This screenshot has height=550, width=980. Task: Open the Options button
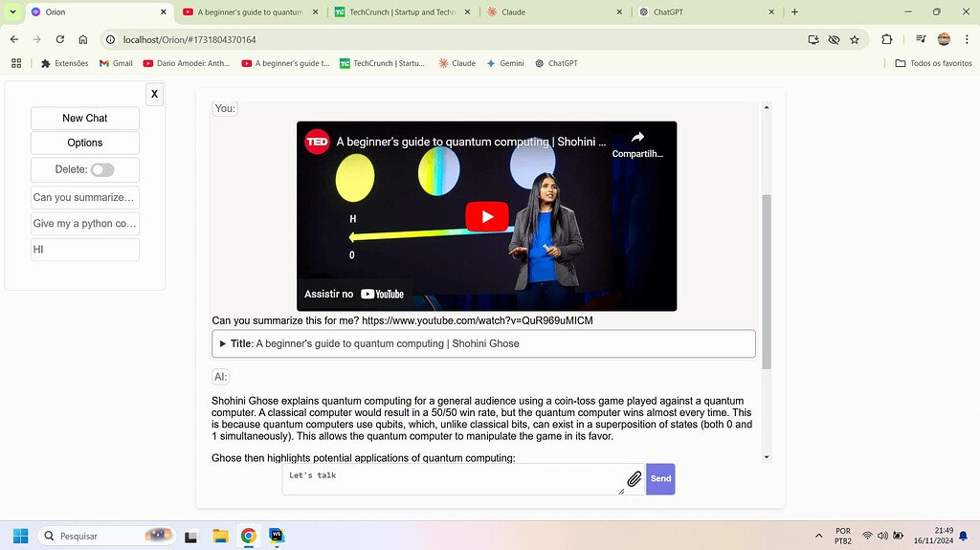click(85, 143)
